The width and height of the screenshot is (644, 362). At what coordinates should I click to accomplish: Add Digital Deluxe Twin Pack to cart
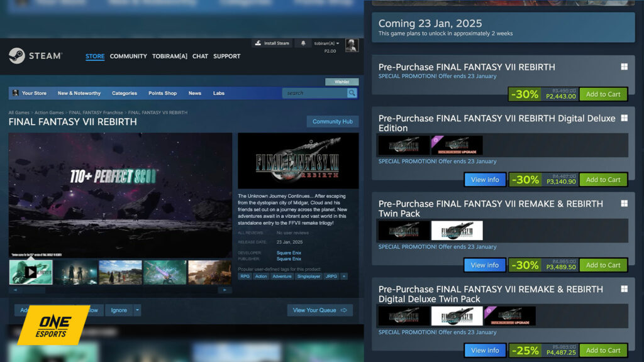(603, 350)
